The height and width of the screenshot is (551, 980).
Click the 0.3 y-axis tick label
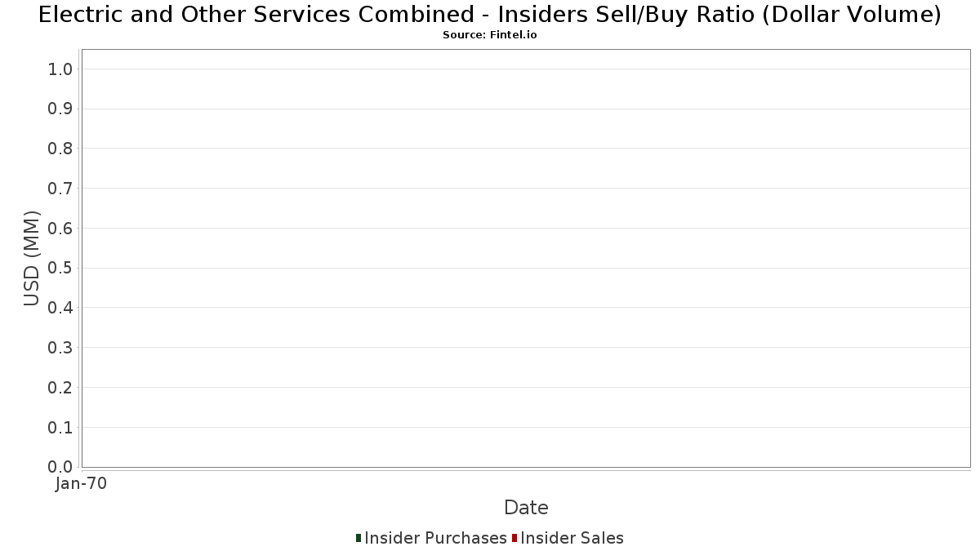click(x=61, y=348)
